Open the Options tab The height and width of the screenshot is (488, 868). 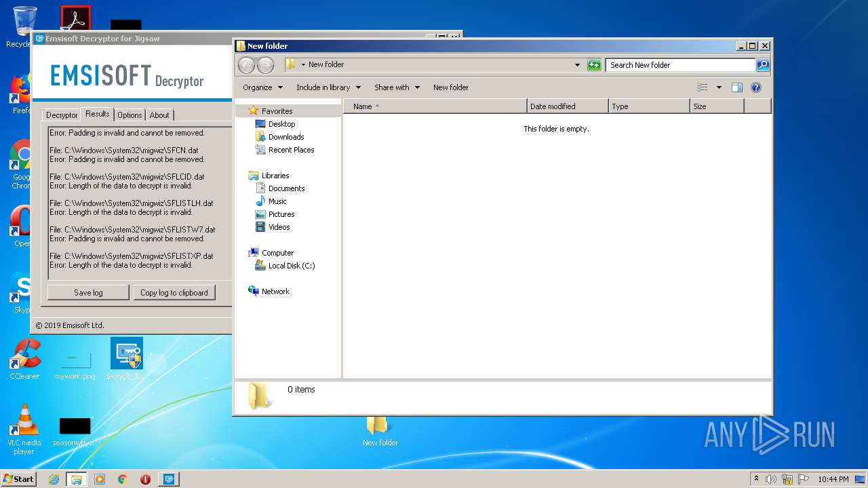tap(130, 115)
